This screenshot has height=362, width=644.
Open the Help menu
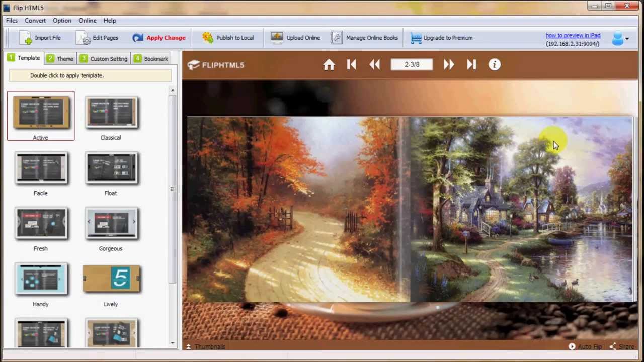(110, 21)
